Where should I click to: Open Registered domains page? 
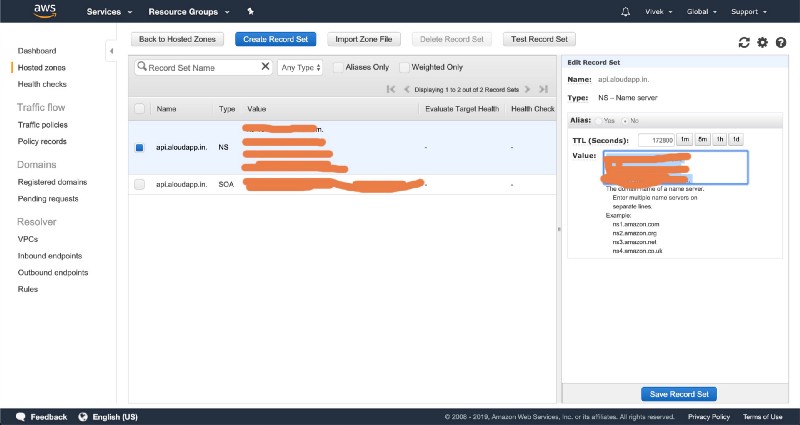coord(52,182)
